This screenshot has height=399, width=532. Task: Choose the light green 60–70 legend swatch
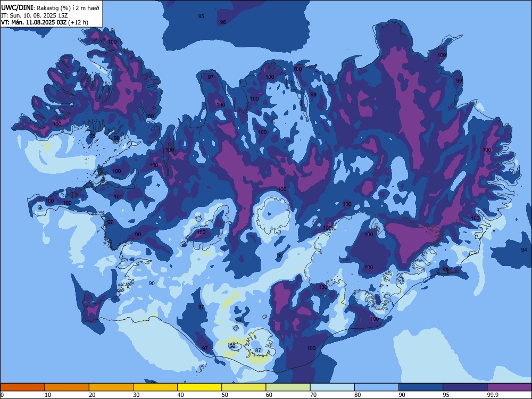pyautogui.click(x=288, y=387)
